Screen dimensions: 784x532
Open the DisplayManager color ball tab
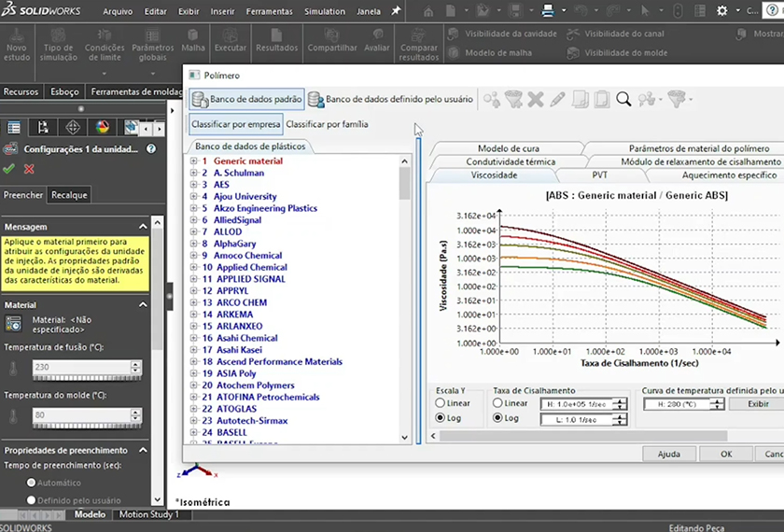pyautogui.click(x=103, y=128)
